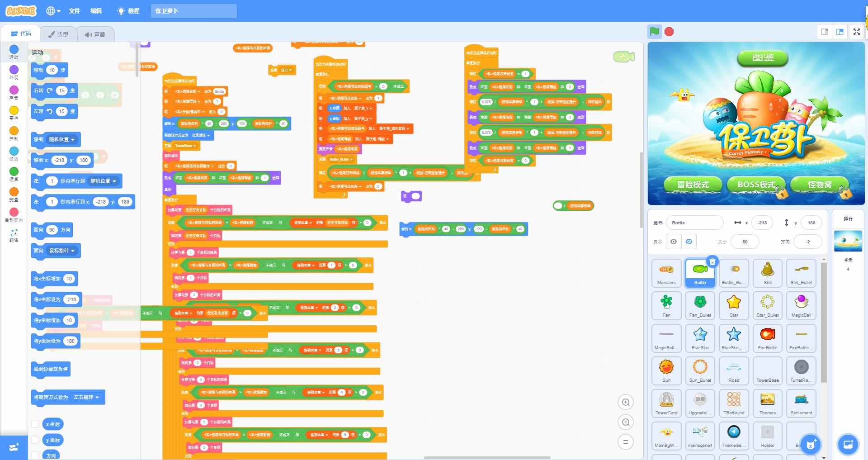Zoom in the code workspace
The image size is (868, 460).
click(626, 402)
